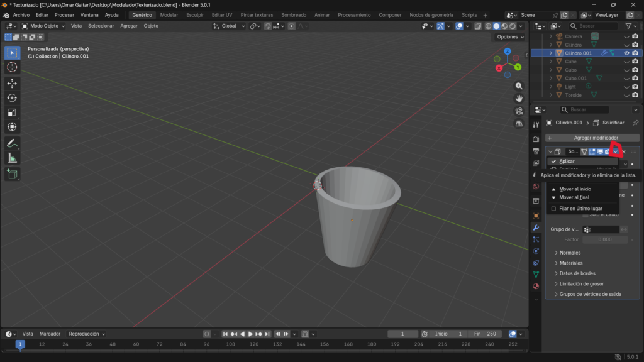The image size is (644, 362).
Task: Click the viewport zoom magnifier icon
Action: pos(519,85)
